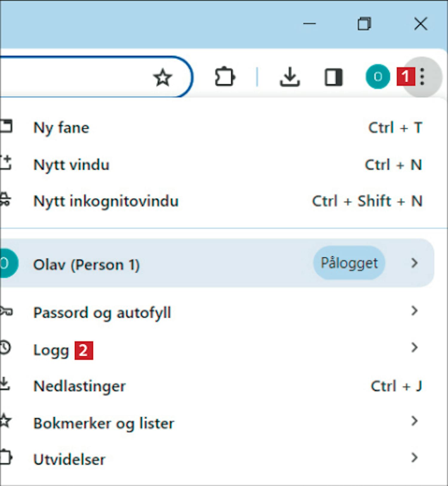The height and width of the screenshot is (486, 448).
Task: Toggle the side panel icon
Action: [333, 77]
